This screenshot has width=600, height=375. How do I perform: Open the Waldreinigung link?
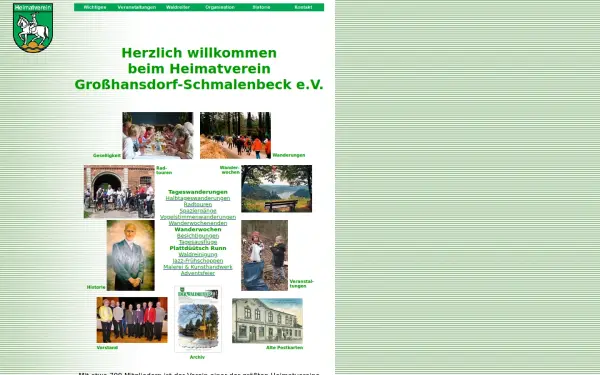(198, 254)
